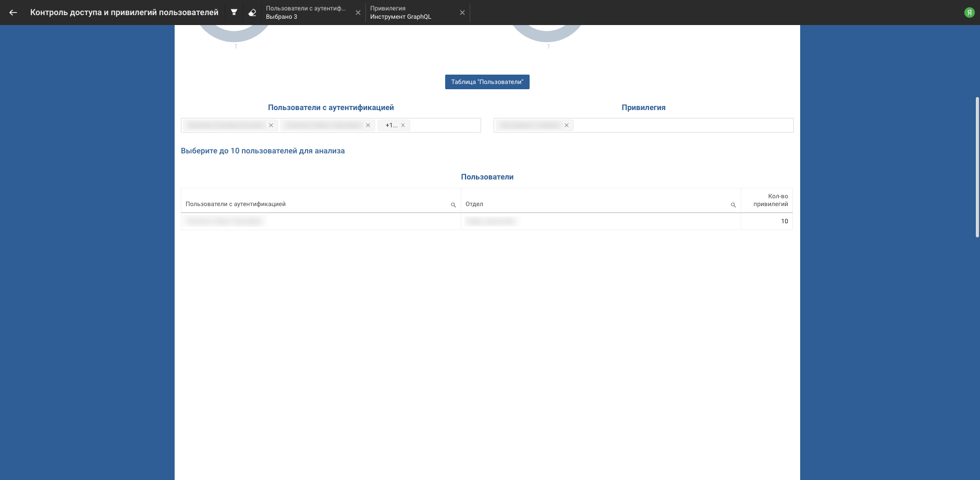The height and width of the screenshot is (480, 980).
Task: Click the back arrow icon
Action: tap(13, 13)
